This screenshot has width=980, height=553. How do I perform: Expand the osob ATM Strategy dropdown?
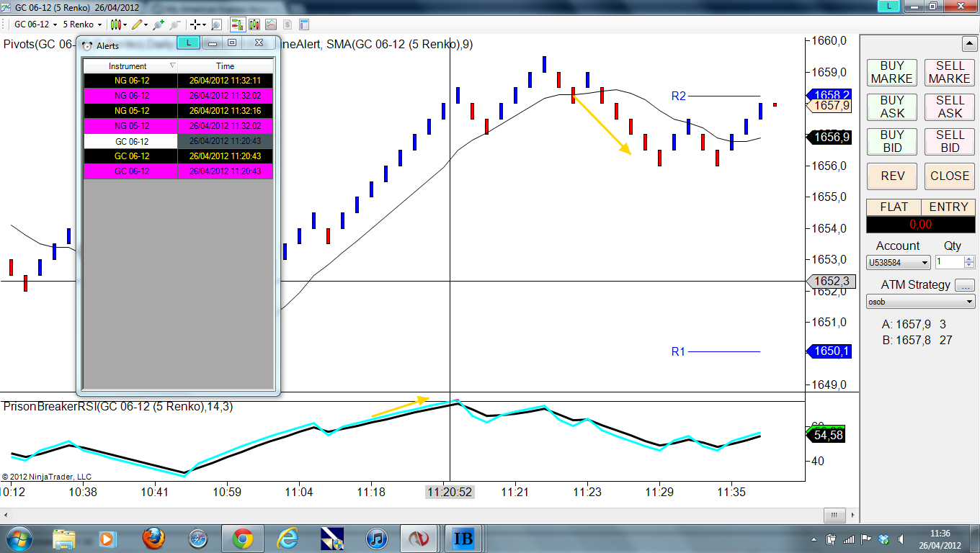(921, 302)
